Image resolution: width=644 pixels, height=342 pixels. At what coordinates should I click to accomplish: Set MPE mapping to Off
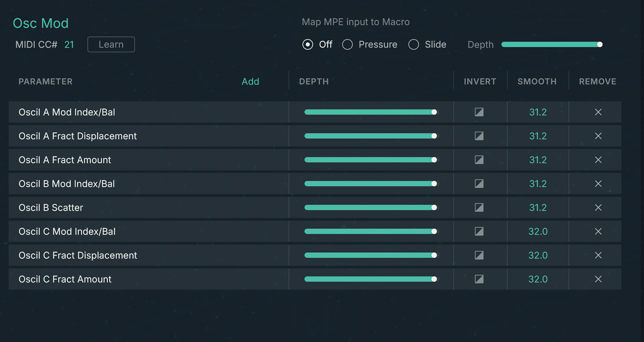[x=308, y=44]
